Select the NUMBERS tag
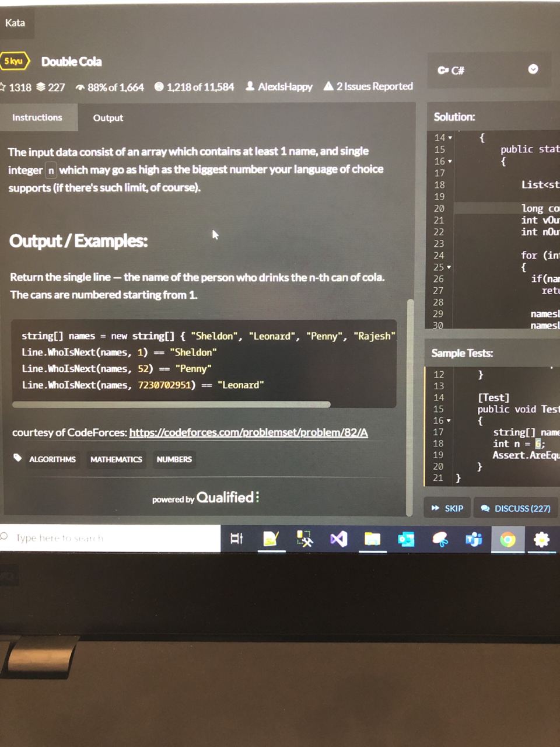560x747 pixels. click(174, 459)
